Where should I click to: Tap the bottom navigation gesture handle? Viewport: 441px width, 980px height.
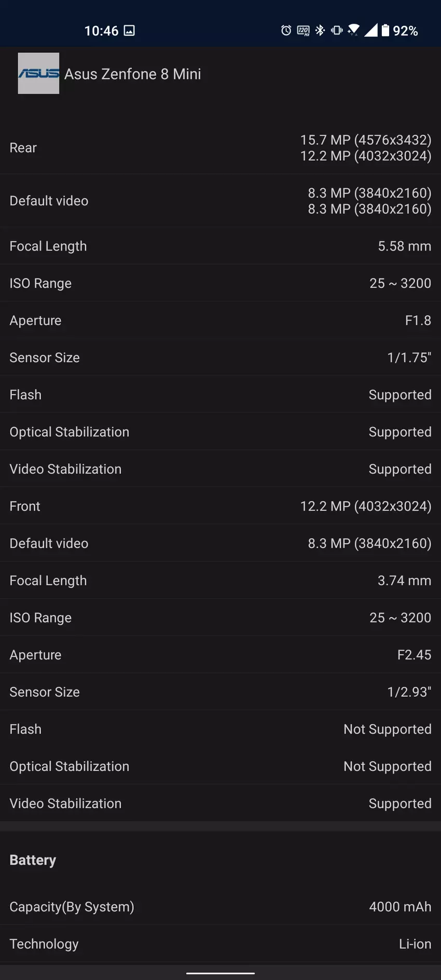point(220,973)
